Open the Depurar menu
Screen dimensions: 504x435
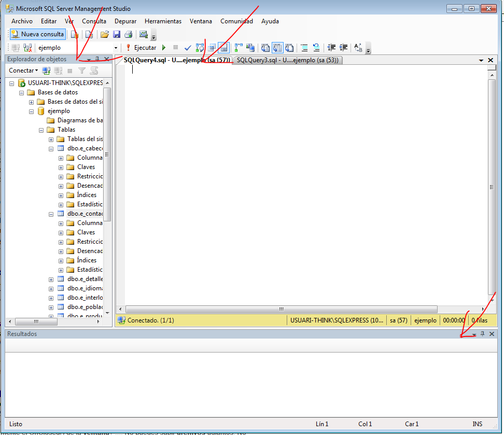[125, 21]
